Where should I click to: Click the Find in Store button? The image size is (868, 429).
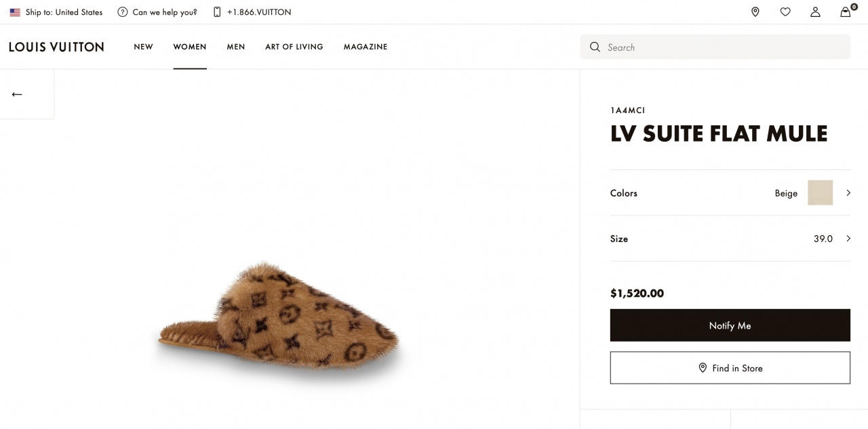tap(730, 368)
